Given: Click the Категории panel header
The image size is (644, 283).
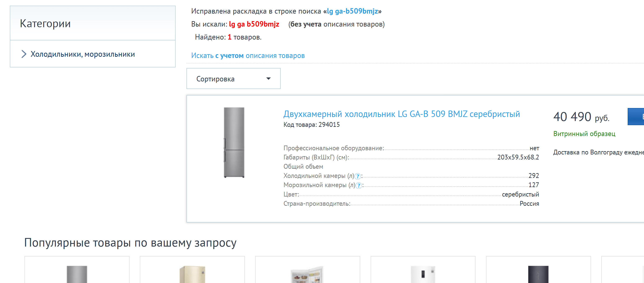Looking at the screenshot, I should (93, 23).
